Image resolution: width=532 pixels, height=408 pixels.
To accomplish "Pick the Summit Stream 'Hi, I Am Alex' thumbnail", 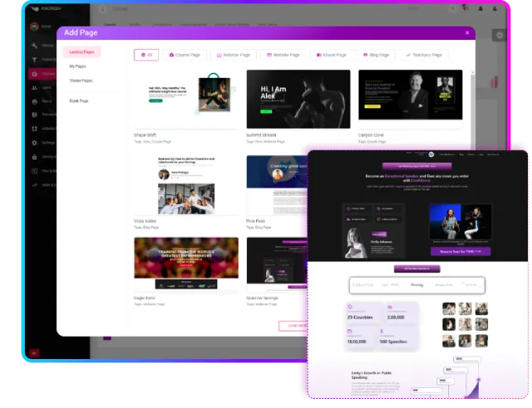I will (x=298, y=99).
